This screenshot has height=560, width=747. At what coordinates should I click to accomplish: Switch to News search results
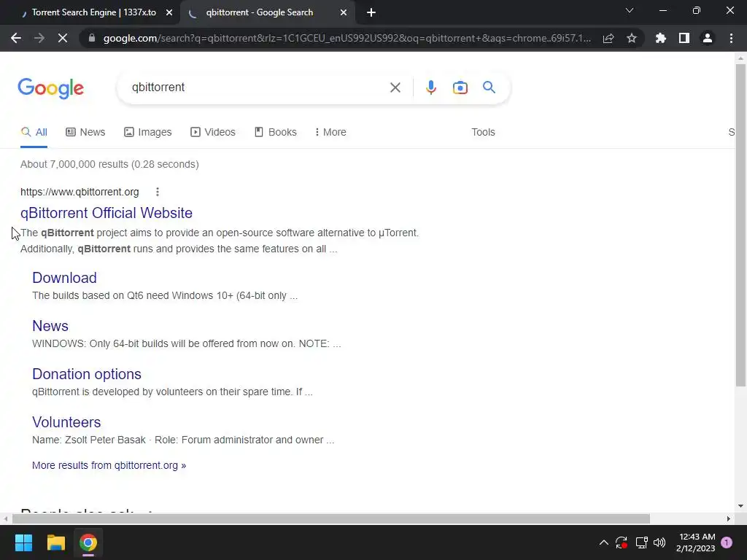(x=85, y=133)
